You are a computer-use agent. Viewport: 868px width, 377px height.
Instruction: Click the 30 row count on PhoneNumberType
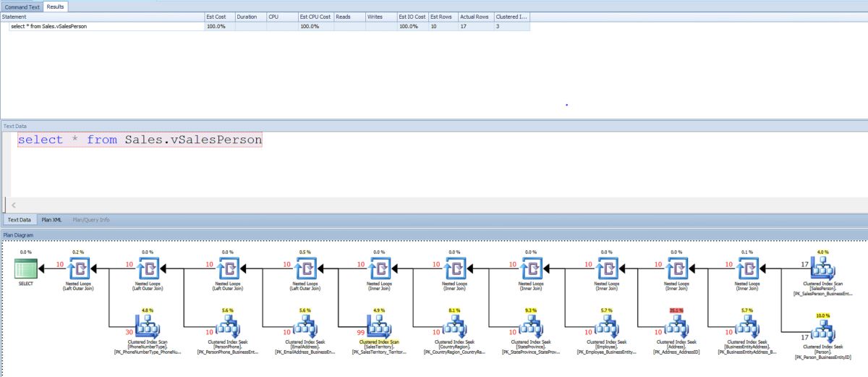pos(131,332)
